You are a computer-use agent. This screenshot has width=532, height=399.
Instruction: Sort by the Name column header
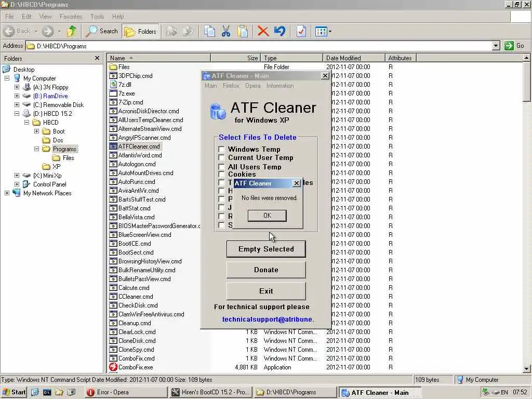(159, 58)
